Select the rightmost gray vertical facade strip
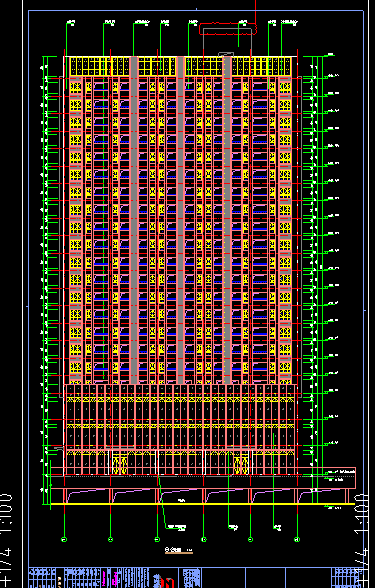The width and height of the screenshot is (375, 588). [227, 220]
